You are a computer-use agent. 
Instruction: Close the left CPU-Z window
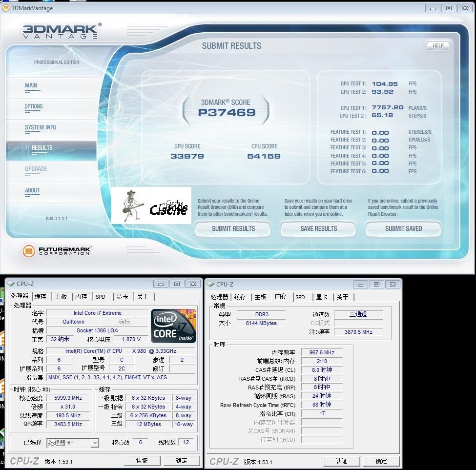(193, 284)
